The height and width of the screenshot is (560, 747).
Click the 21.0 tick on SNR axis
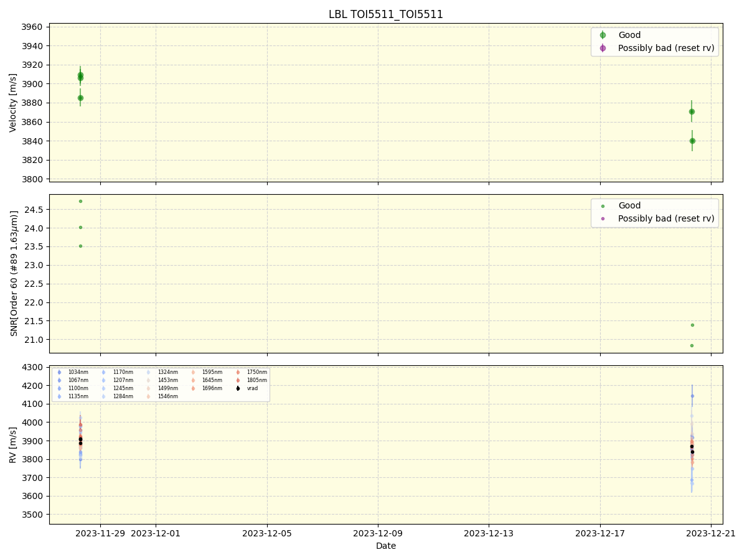(x=34, y=340)
